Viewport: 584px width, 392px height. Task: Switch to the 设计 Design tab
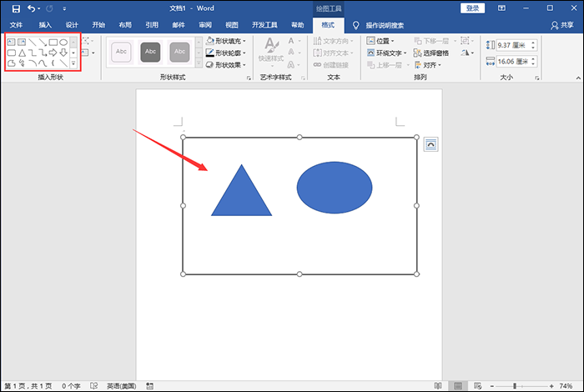coord(72,25)
